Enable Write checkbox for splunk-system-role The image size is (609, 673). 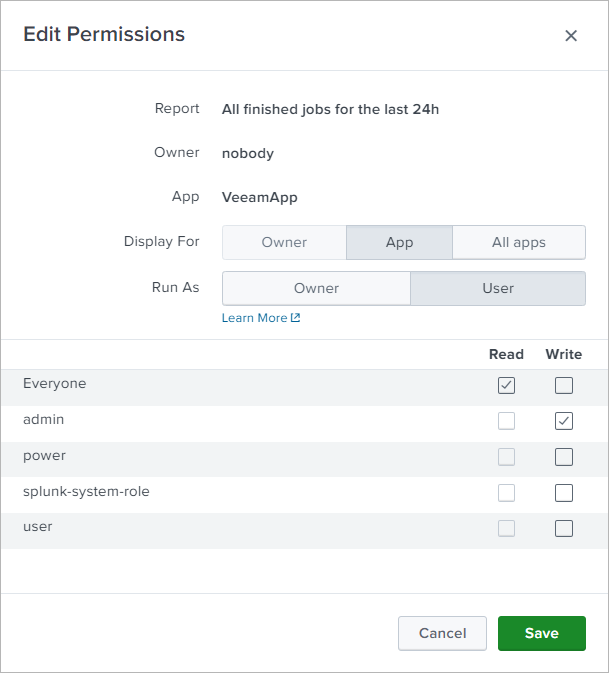(564, 493)
